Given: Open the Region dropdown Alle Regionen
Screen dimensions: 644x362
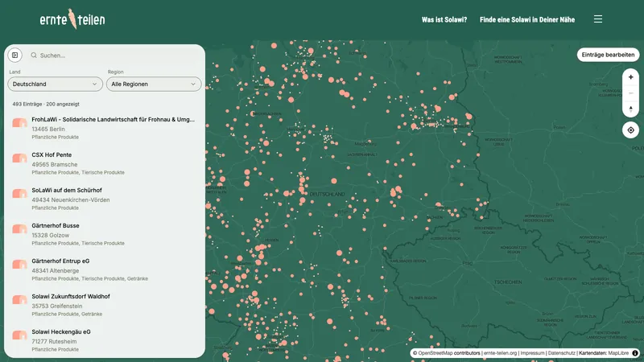Looking at the screenshot, I should pos(154,84).
